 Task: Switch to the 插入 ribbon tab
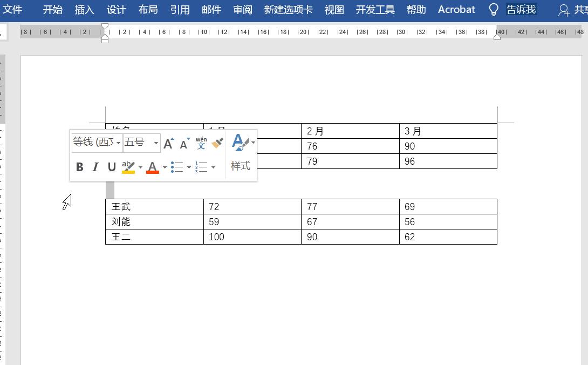pos(84,9)
